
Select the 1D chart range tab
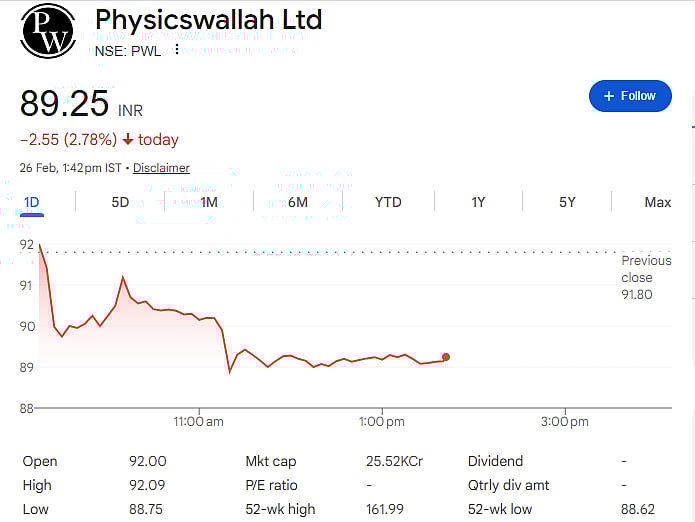point(32,202)
